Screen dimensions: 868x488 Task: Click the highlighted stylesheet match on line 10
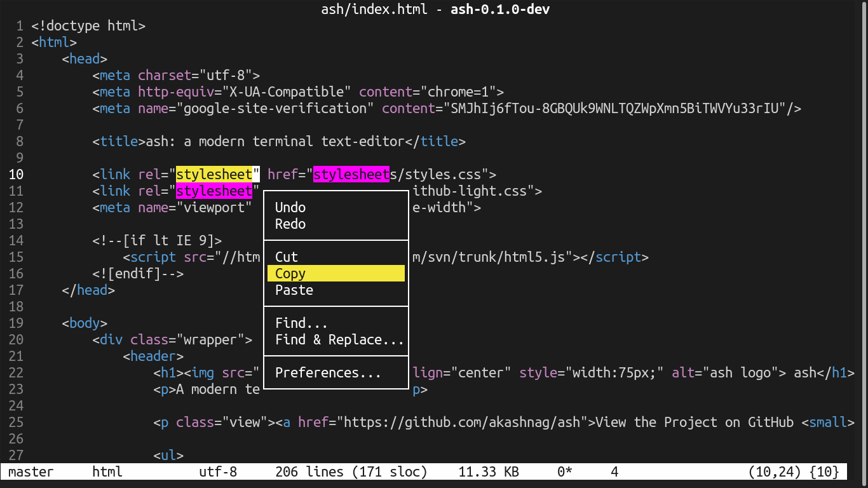[x=214, y=174]
